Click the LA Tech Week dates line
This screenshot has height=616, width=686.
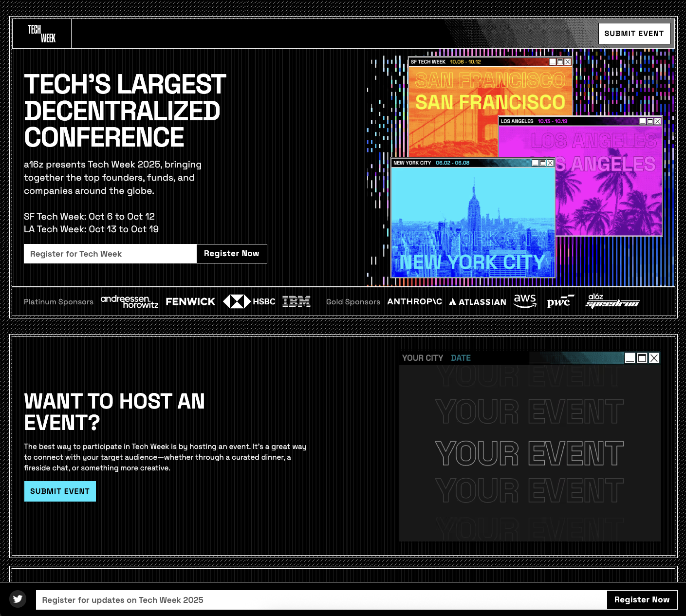click(91, 229)
